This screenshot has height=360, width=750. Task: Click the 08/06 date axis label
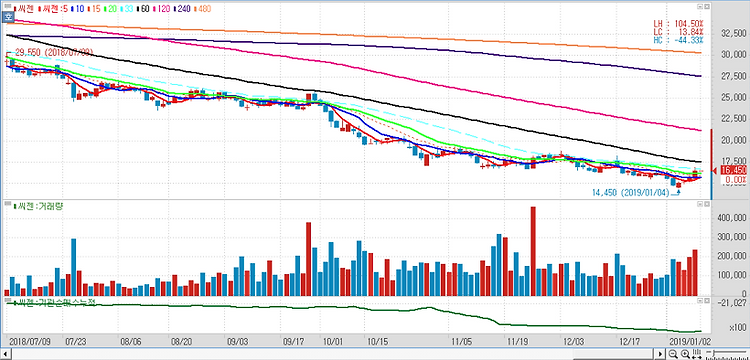click(x=130, y=342)
